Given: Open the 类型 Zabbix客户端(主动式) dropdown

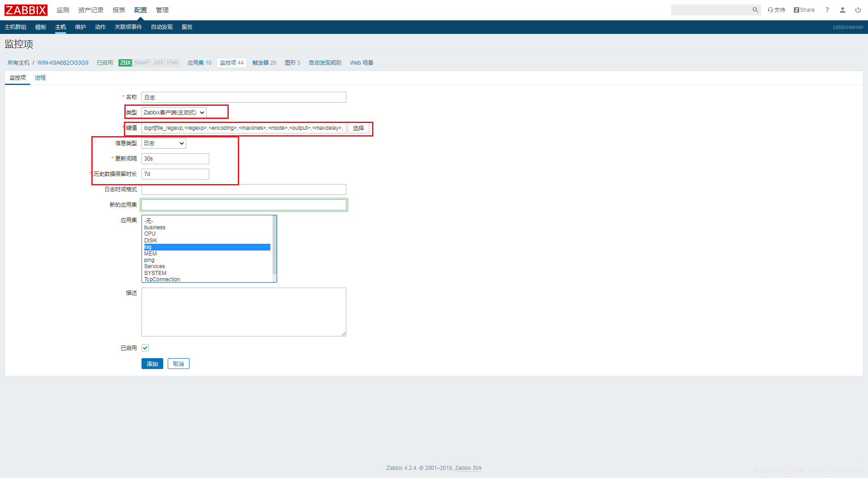Looking at the screenshot, I should pos(174,113).
